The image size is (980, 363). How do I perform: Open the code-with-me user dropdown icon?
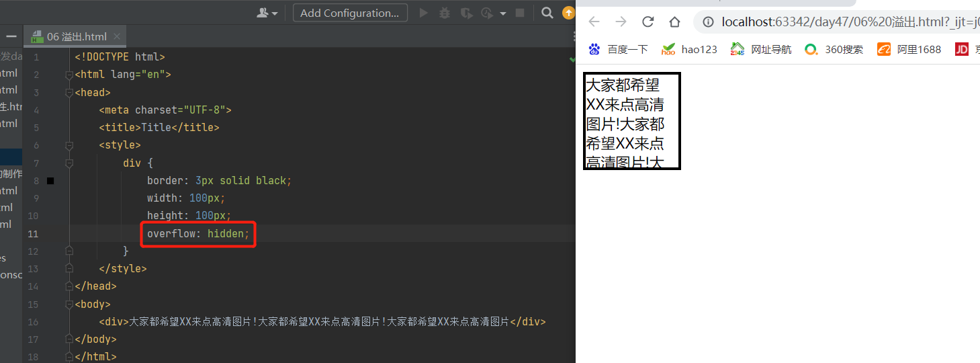pyautogui.click(x=267, y=13)
